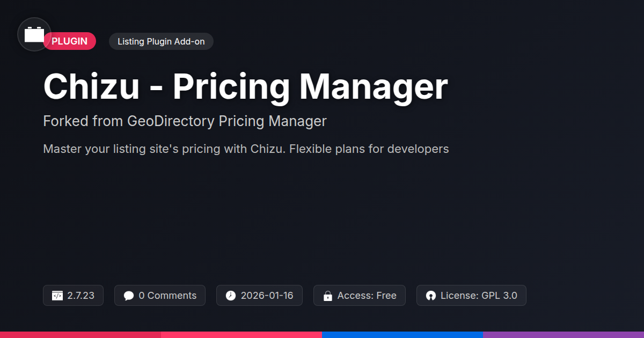
Task: Click the clock date icon
Action: point(231,296)
